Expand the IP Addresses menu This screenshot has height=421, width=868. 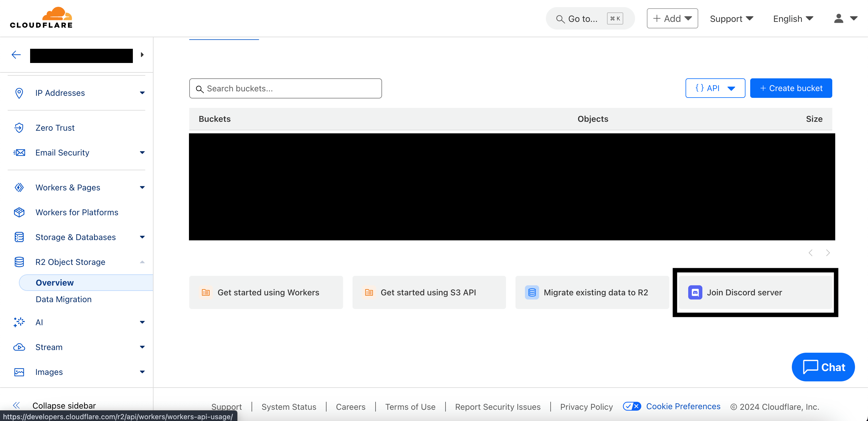142,93
